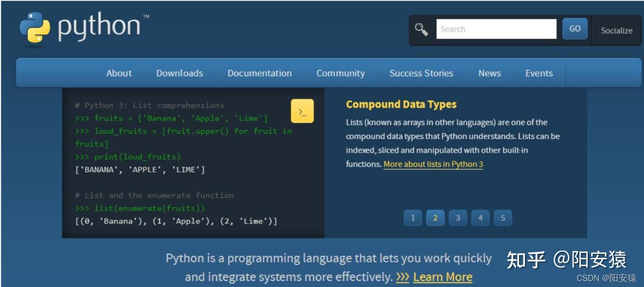The image size is (644, 287).
Task: Open the Socialize dropdown
Action: tap(616, 30)
